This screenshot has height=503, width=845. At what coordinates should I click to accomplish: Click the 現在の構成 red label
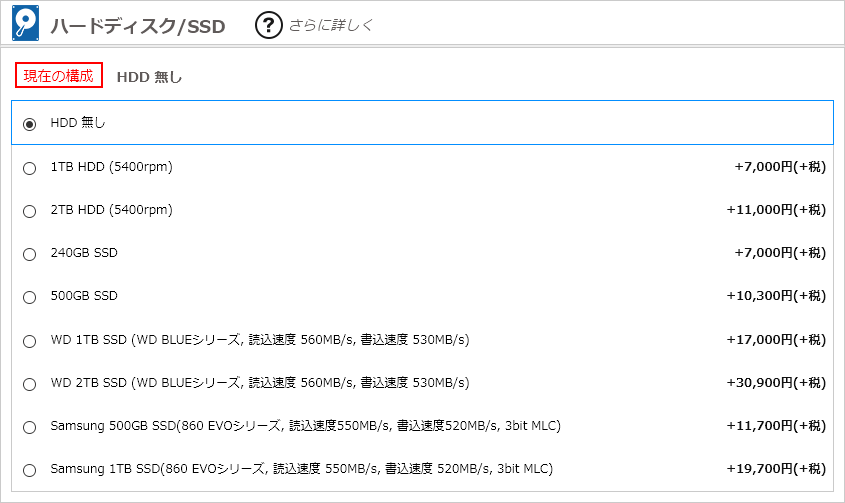coord(59,75)
